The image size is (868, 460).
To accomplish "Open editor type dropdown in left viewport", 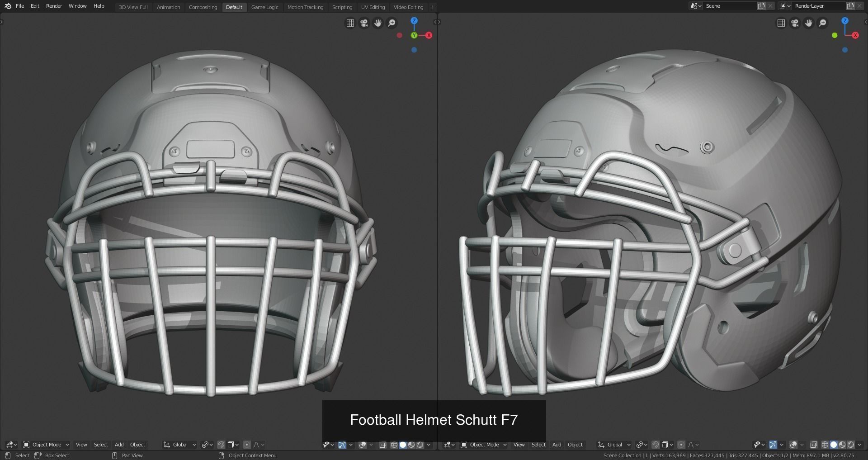I will pyautogui.click(x=11, y=445).
